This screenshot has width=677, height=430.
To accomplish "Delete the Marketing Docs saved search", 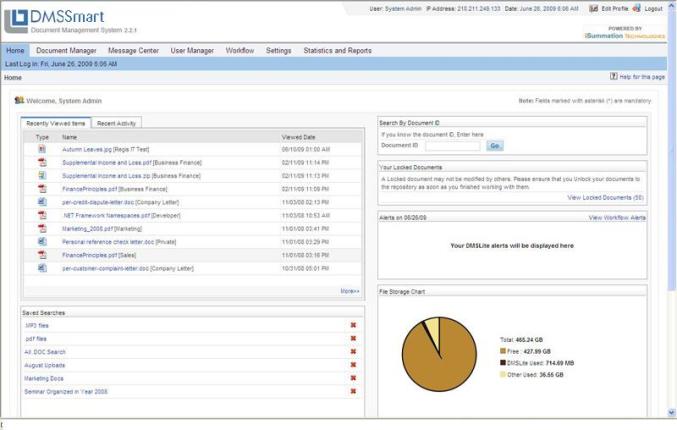I will (353, 378).
